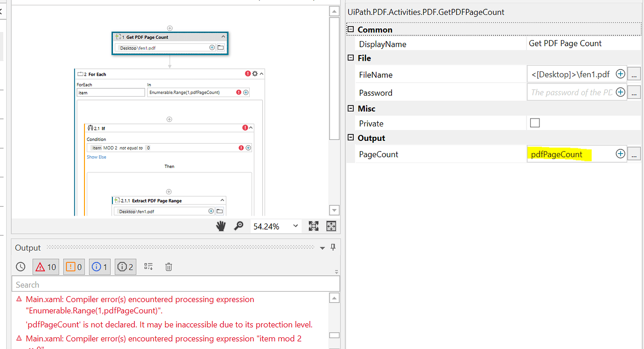Uncheck the Private checkbox under Misc

point(534,123)
